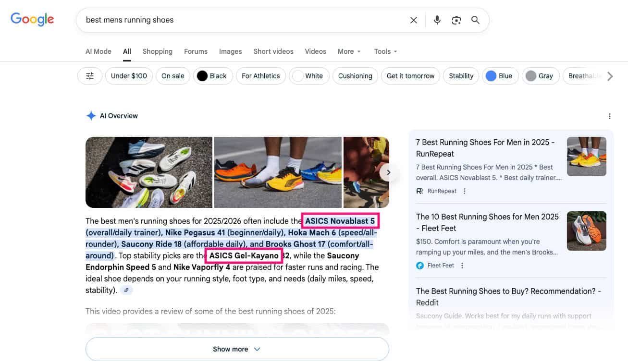Open Google Lens camera search

click(x=456, y=20)
